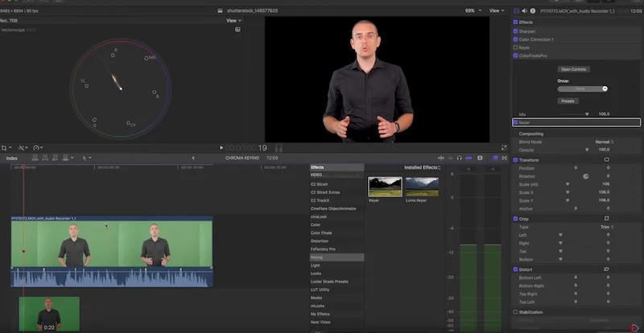The height and width of the screenshot is (333, 644).
Task: Toggle the Effects section checkbox
Action: (515, 23)
